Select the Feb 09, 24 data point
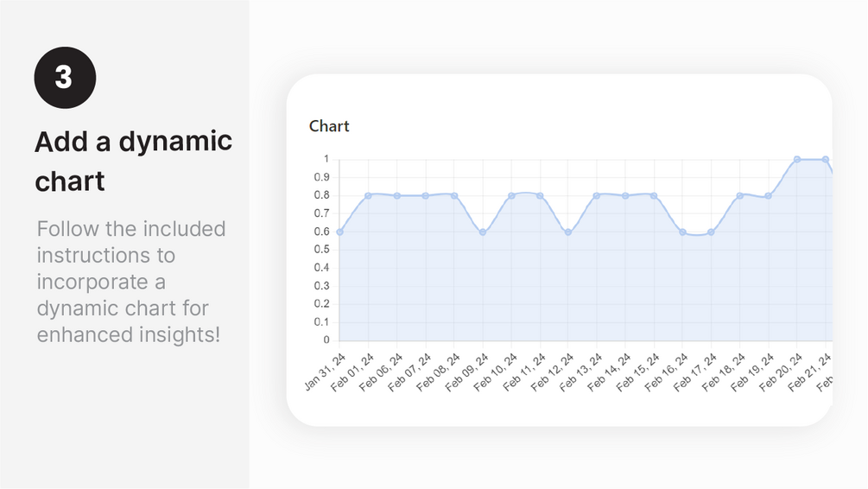 tap(483, 232)
